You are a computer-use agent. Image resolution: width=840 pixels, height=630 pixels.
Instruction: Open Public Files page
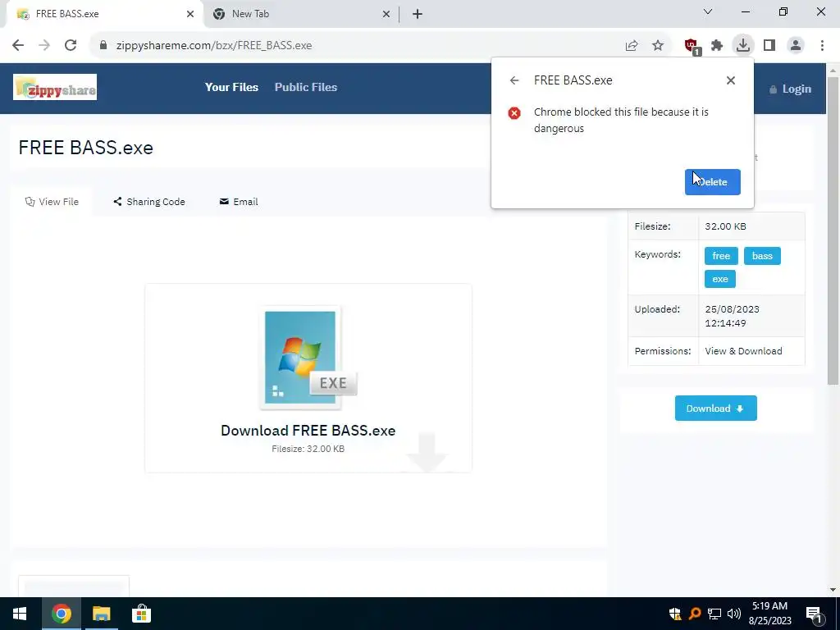(x=306, y=87)
